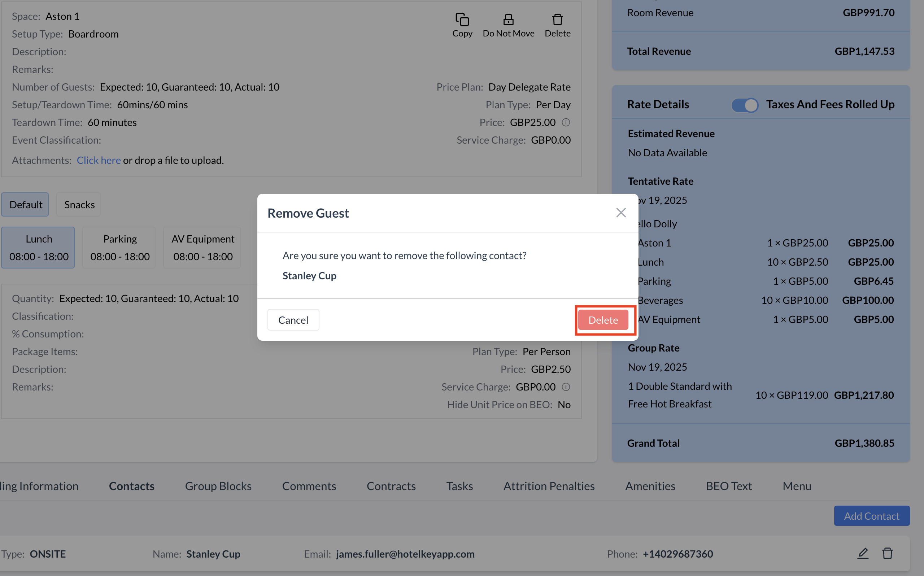Screen dimensions: 924x576
Task: Open the Attrition Penalties tab
Action: (x=549, y=486)
